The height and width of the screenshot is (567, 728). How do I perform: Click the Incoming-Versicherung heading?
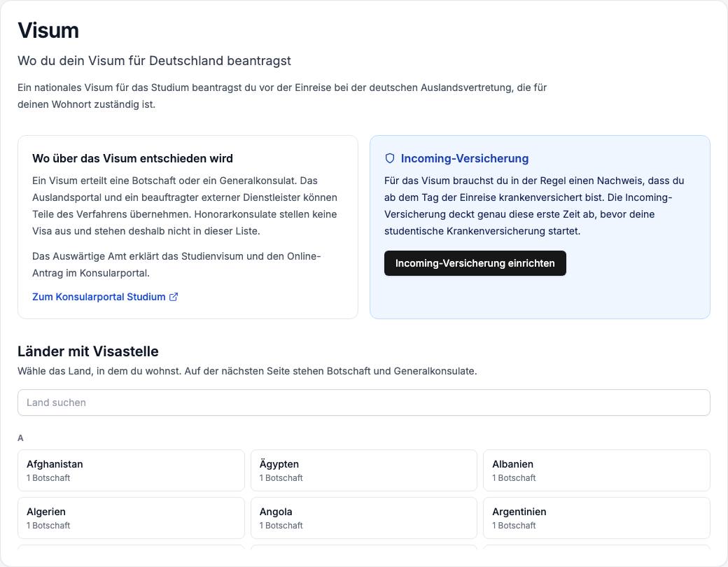tap(464, 158)
